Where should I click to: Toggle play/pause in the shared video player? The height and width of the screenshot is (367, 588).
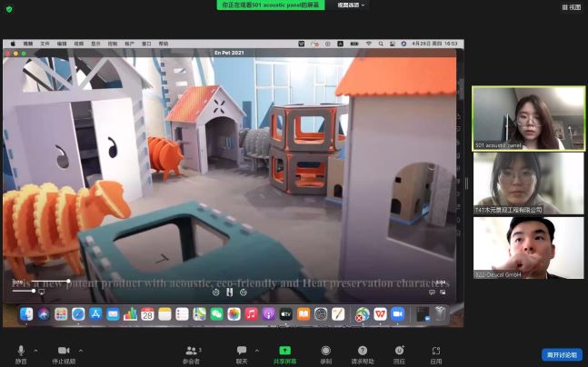[230, 292]
